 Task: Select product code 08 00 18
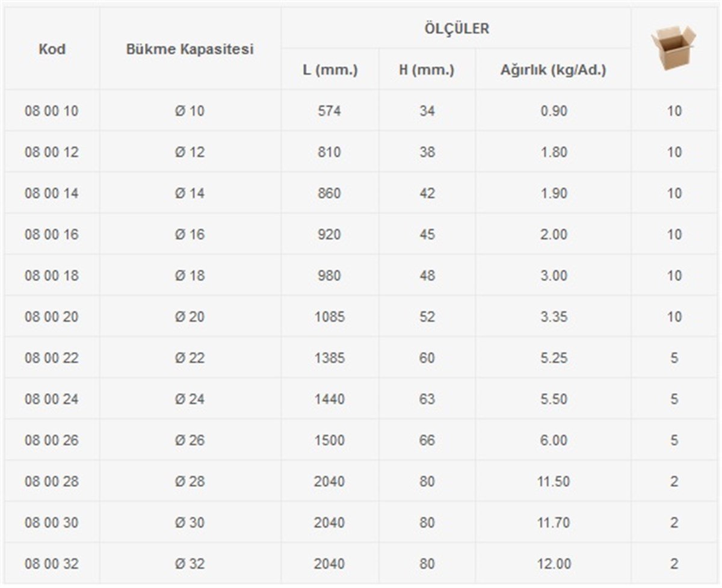52,276
